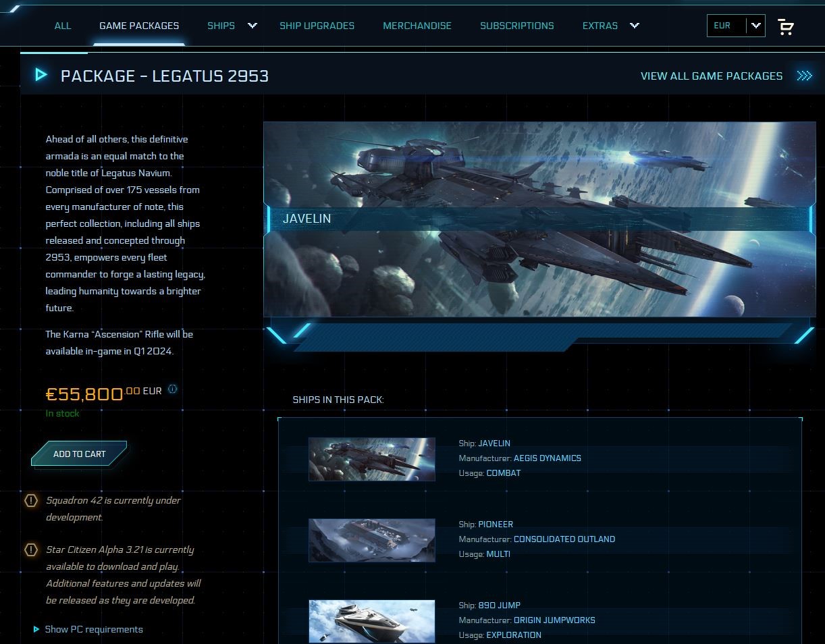The width and height of the screenshot is (825, 644).
Task: Select the All tab
Action: (63, 26)
